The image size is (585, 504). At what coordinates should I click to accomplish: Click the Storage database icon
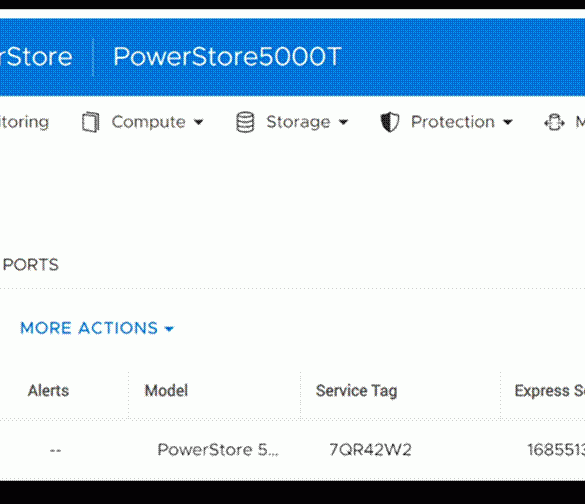pyautogui.click(x=245, y=122)
